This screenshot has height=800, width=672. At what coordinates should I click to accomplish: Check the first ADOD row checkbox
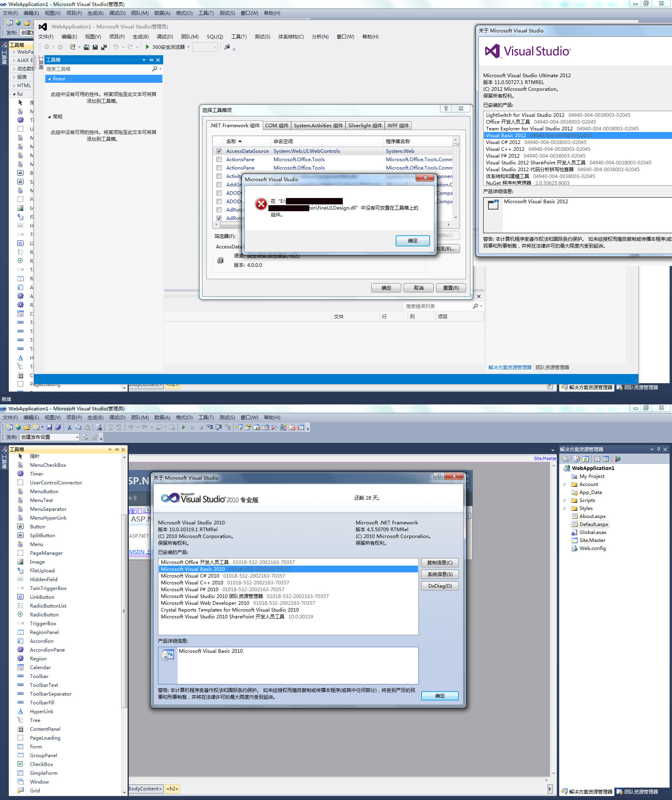[x=219, y=193]
